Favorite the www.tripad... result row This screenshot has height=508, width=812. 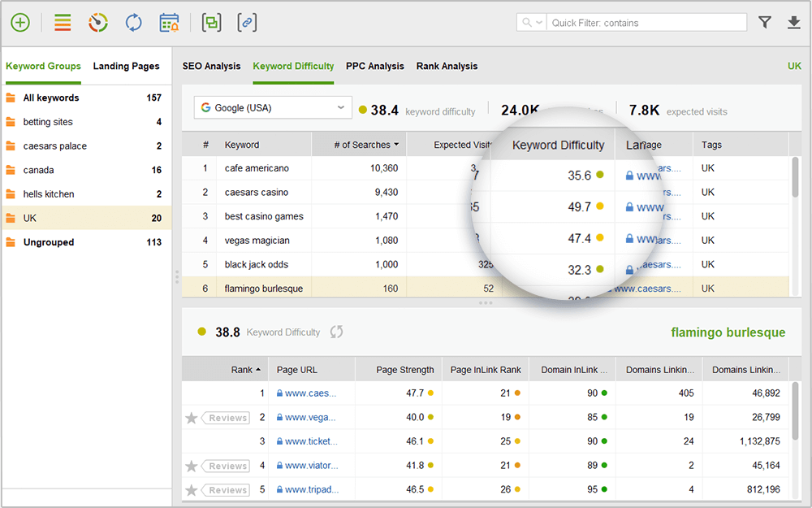[192, 489]
